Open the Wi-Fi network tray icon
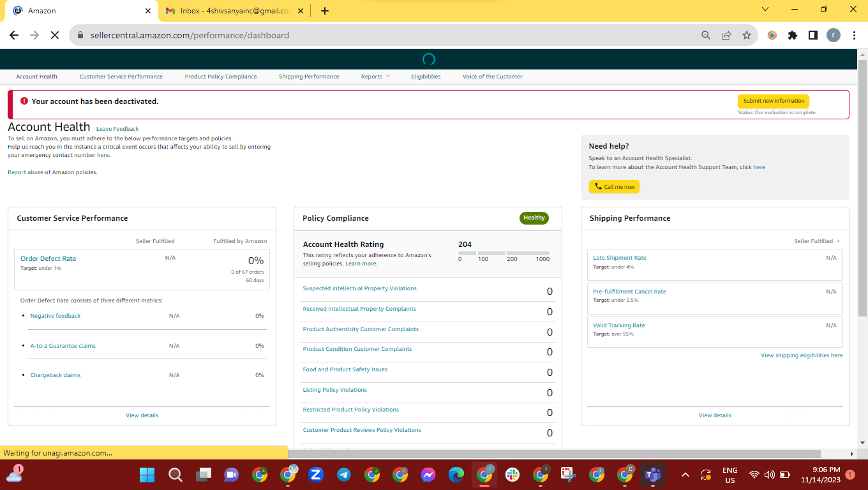868x490 pixels. 754,475
